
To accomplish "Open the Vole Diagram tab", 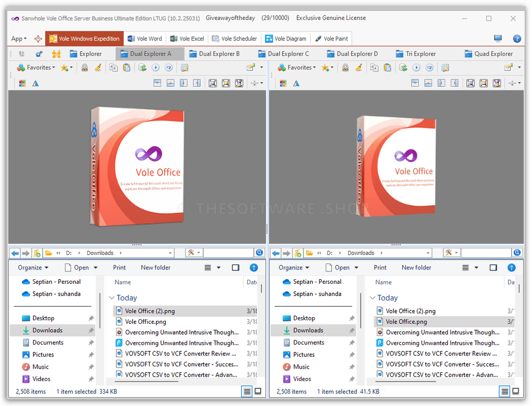I will click(286, 38).
